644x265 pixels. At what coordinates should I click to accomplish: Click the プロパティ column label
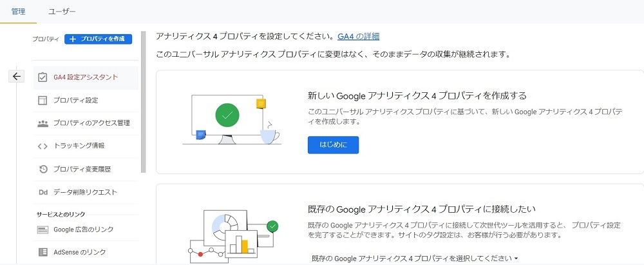[46, 39]
